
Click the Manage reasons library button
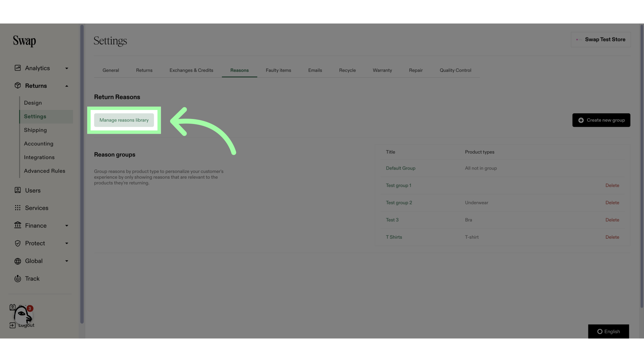(x=124, y=120)
